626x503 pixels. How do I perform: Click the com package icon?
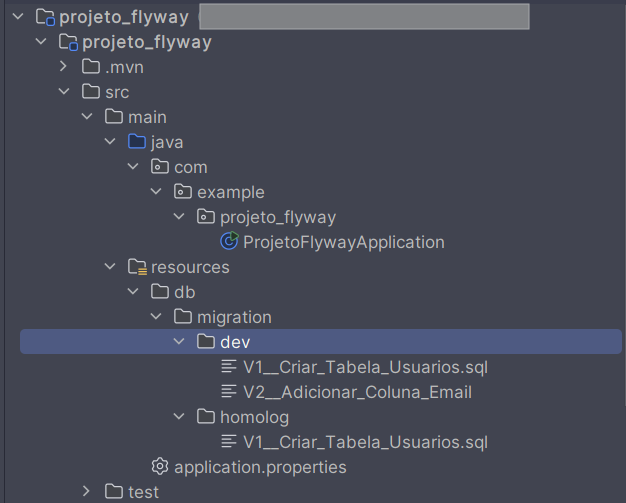[160, 166]
